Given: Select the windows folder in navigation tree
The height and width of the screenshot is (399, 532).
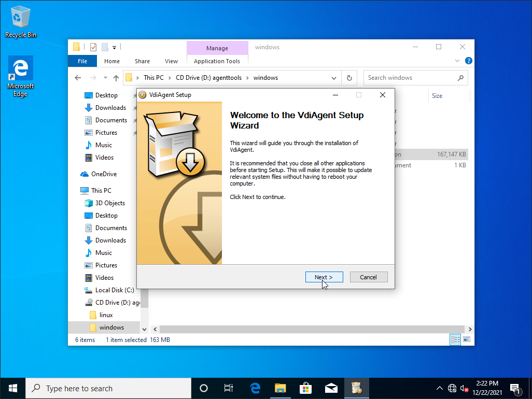Looking at the screenshot, I should (111, 327).
